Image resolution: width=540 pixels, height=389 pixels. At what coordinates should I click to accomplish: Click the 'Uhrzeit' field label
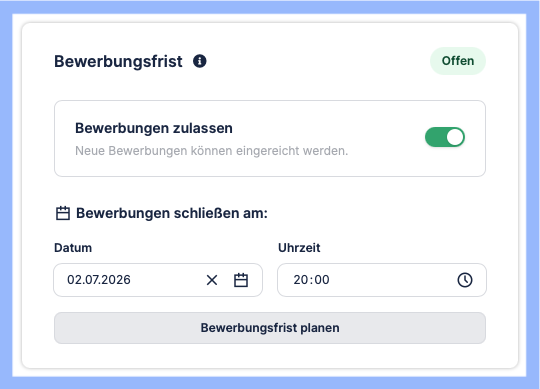pyautogui.click(x=299, y=248)
